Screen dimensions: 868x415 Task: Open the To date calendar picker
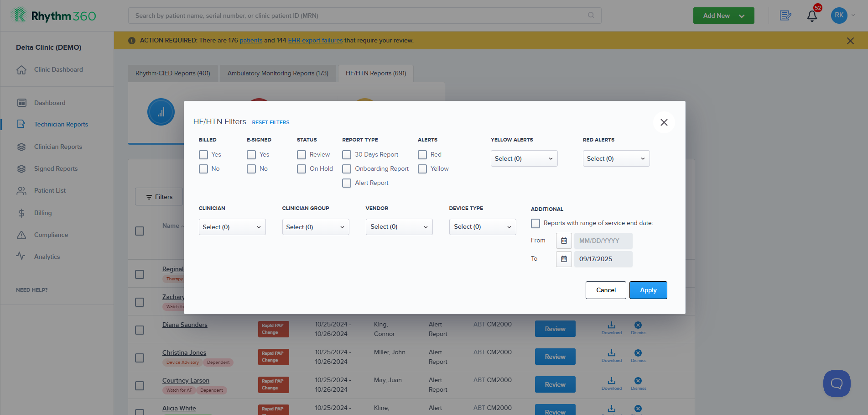[x=564, y=259]
